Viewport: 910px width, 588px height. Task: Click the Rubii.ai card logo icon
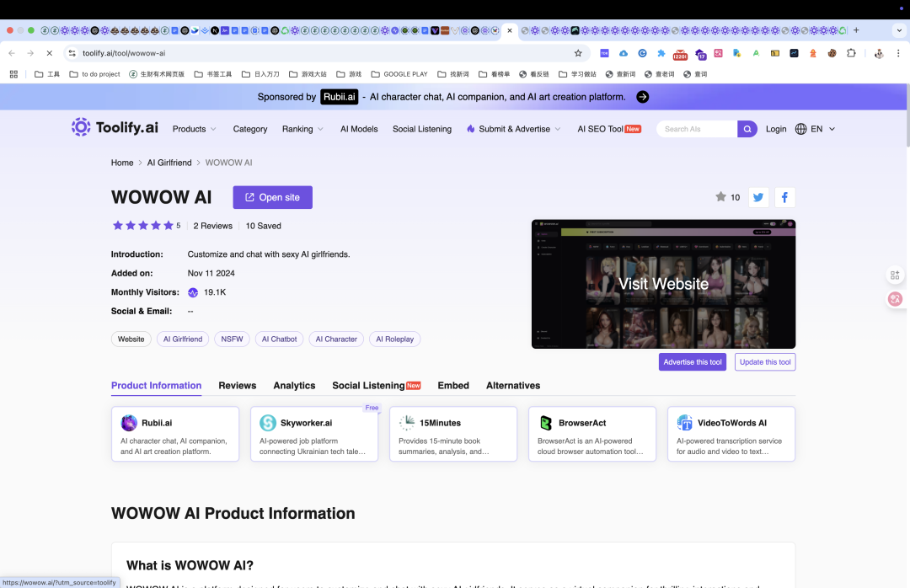click(x=129, y=423)
